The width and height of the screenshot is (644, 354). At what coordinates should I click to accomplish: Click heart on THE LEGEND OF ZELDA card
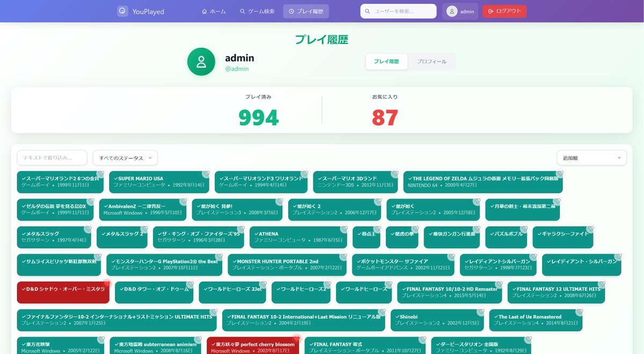click(559, 174)
